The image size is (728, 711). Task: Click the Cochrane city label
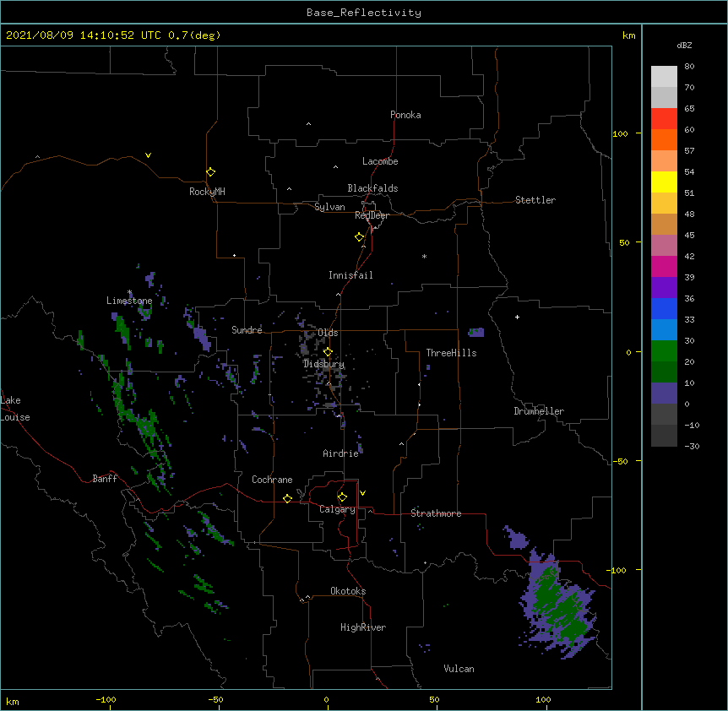[x=272, y=480]
